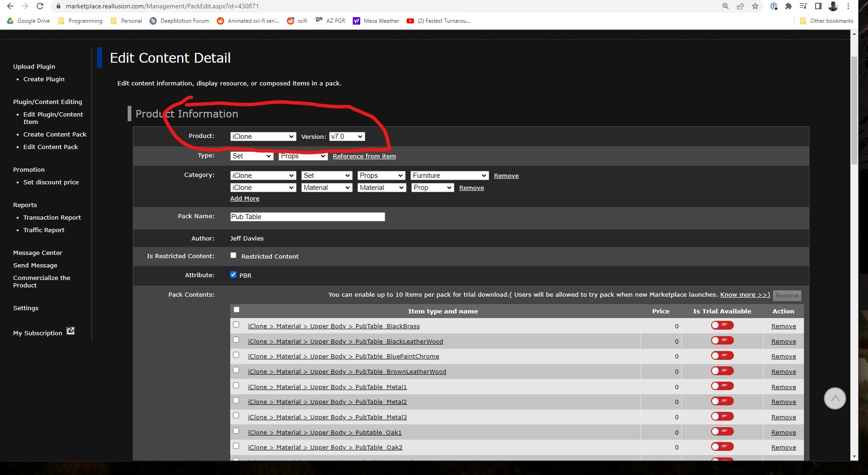The image size is (868, 475).
Task: Open Settings in the sidebar
Action: [26, 308]
